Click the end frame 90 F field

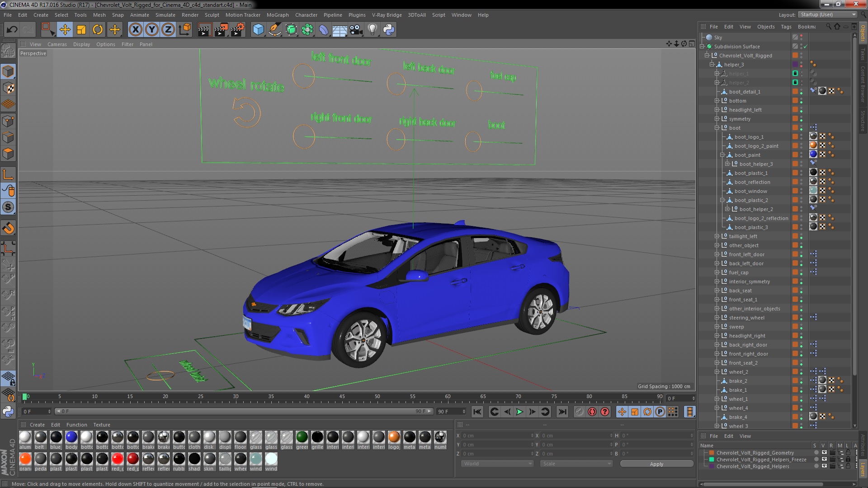tap(451, 412)
